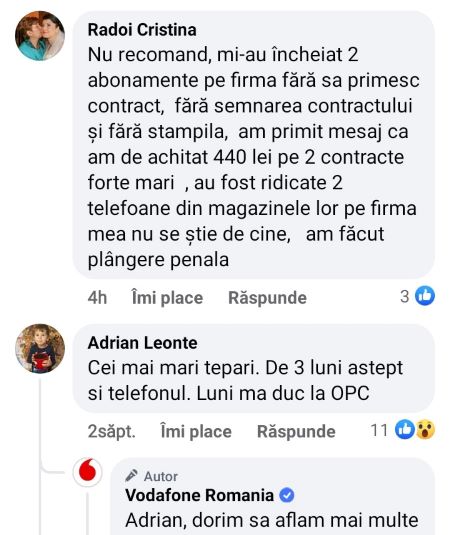
Task: Tap the Autor pencil icon
Action: pos(131,476)
